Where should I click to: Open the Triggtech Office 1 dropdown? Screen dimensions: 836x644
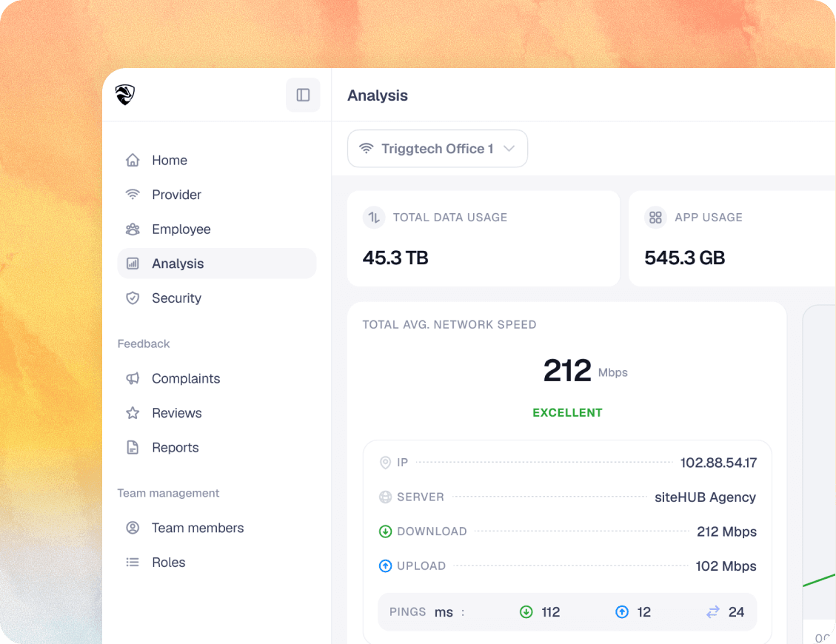click(438, 149)
